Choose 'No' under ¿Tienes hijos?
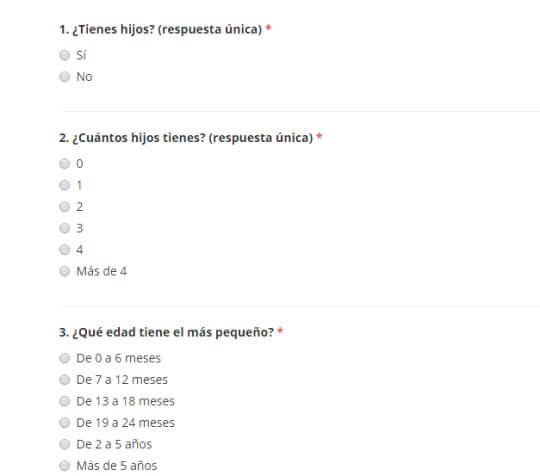The height and width of the screenshot is (476, 540). [x=64, y=76]
